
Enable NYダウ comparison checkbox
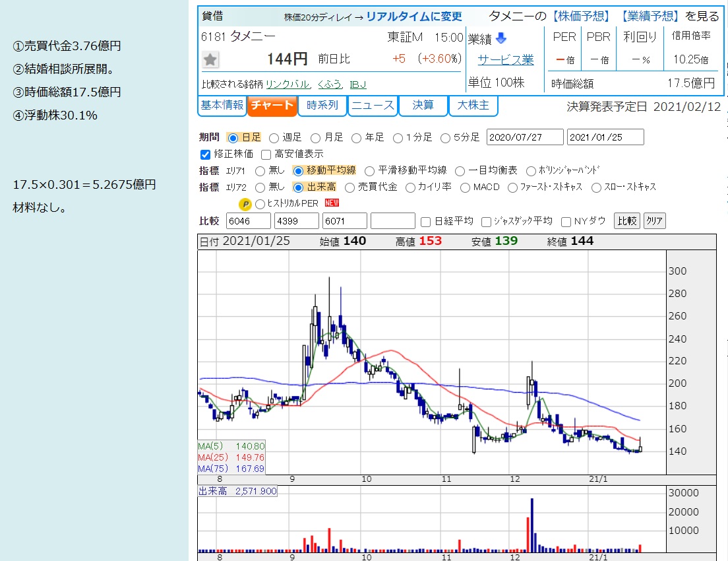[x=566, y=222]
